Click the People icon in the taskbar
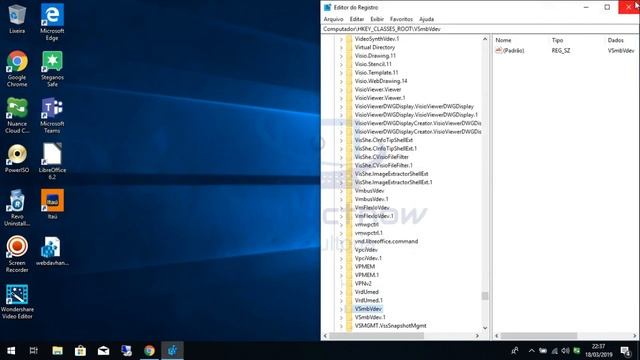640x360 pixels. click(515, 351)
